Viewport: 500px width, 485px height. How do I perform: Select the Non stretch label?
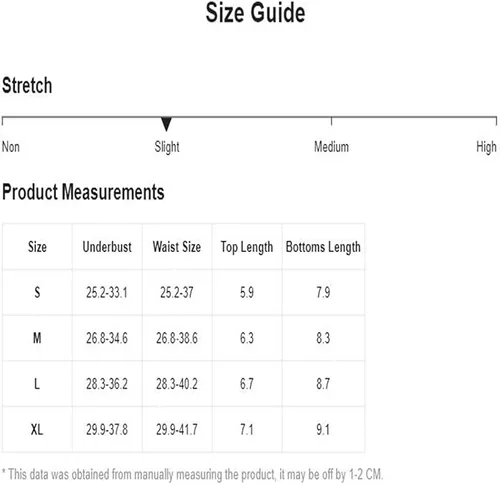11,147
